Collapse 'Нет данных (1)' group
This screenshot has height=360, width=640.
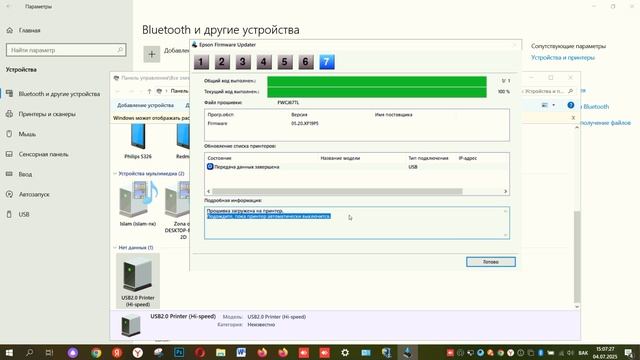(115, 247)
